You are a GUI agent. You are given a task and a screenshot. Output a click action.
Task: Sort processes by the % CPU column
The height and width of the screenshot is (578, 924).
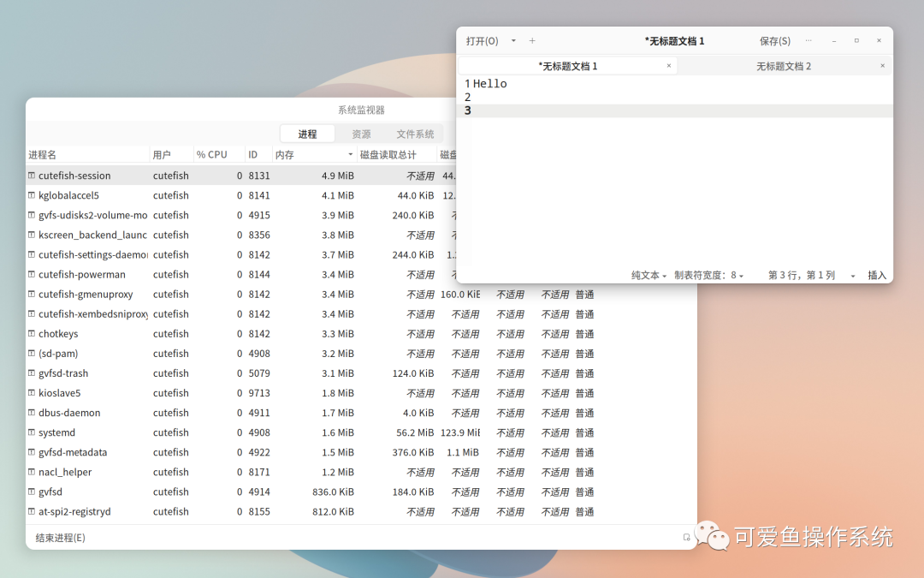pos(211,154)
